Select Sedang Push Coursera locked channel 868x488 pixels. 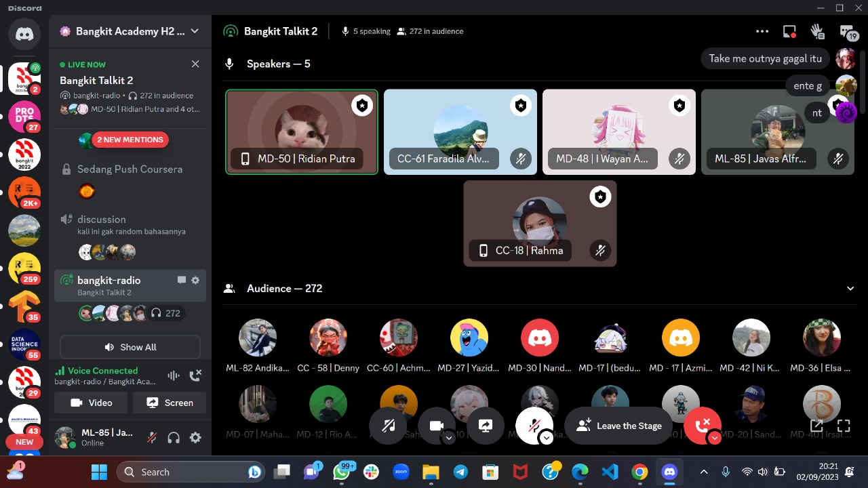[130, 169]
